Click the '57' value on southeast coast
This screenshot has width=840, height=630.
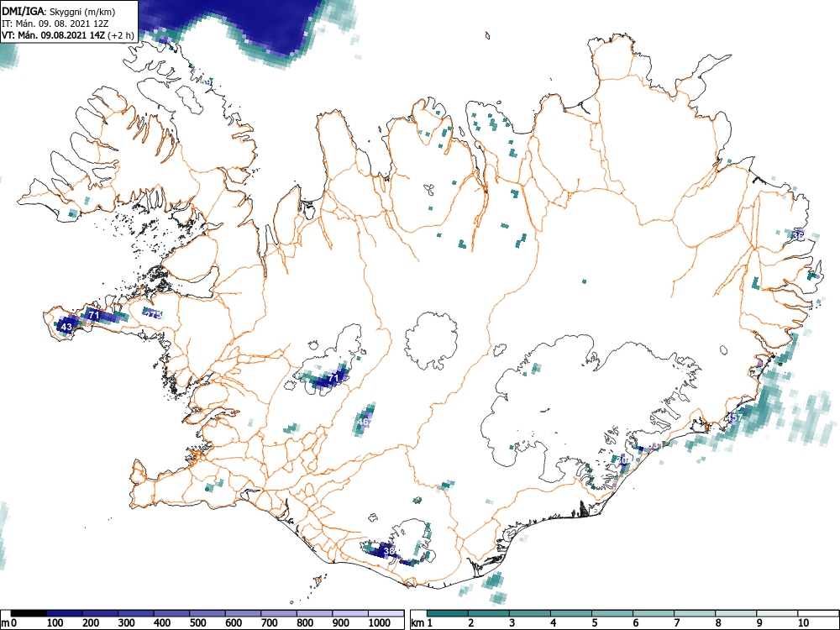tap(738, 417)
